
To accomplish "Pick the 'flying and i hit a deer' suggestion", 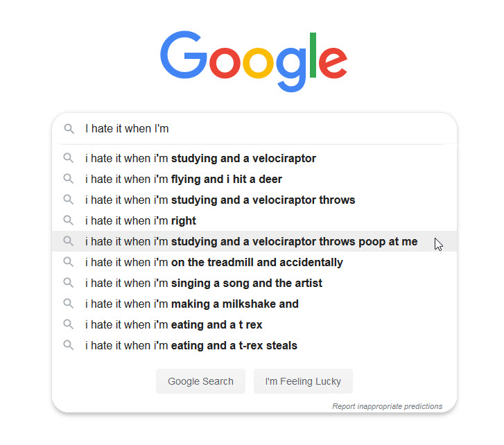I will click(184, 180).
